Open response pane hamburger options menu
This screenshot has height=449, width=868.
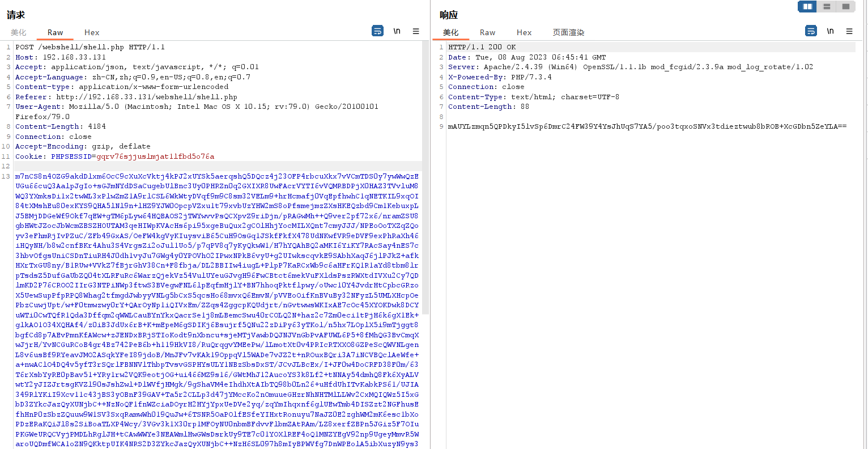[849, 31]
